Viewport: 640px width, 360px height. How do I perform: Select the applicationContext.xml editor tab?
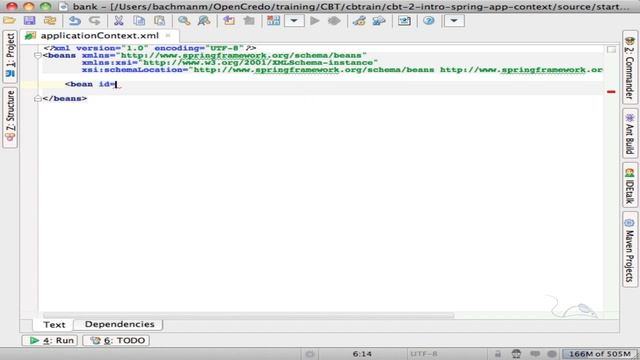[x=99, y=36]
